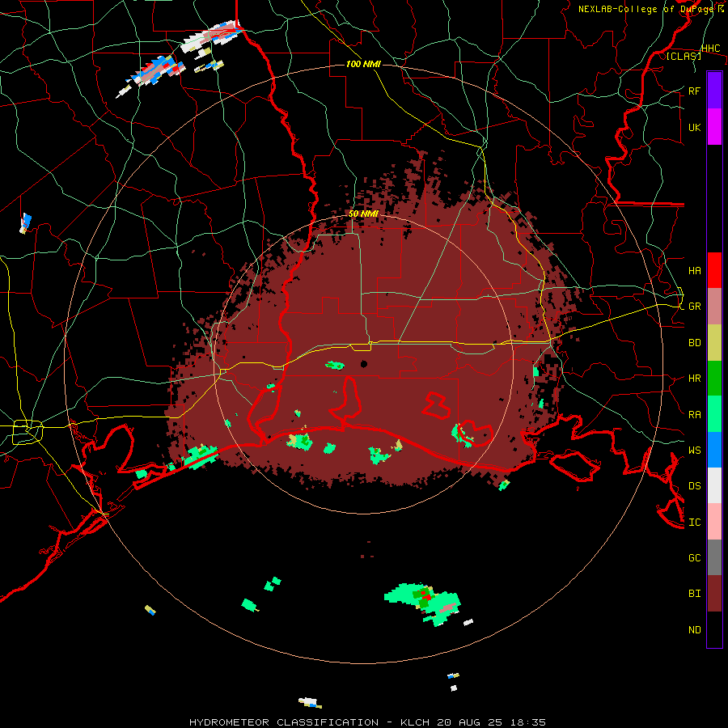The width and height of the screenshot is (728, 728).
Task: Click the "GC" legend label
Action: (694, 558)
